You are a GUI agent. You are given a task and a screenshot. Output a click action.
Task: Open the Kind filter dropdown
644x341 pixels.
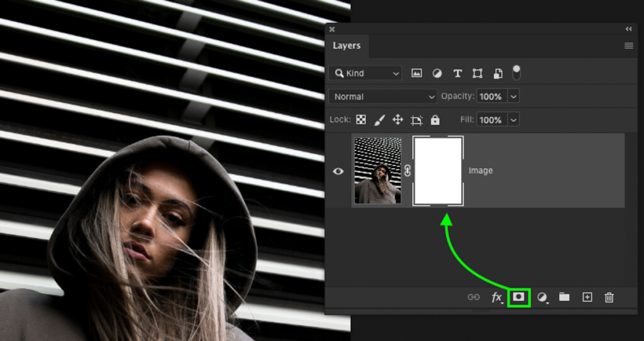coord(365,73)
